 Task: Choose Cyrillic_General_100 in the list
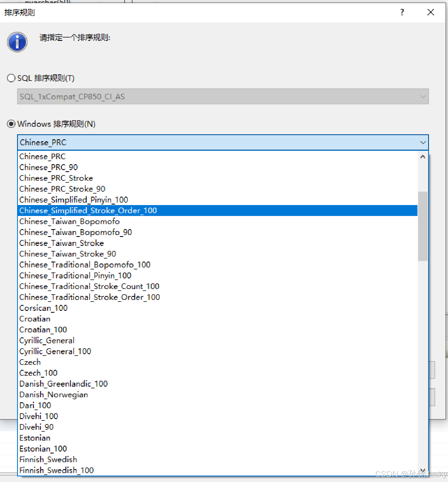coord(55,351)
